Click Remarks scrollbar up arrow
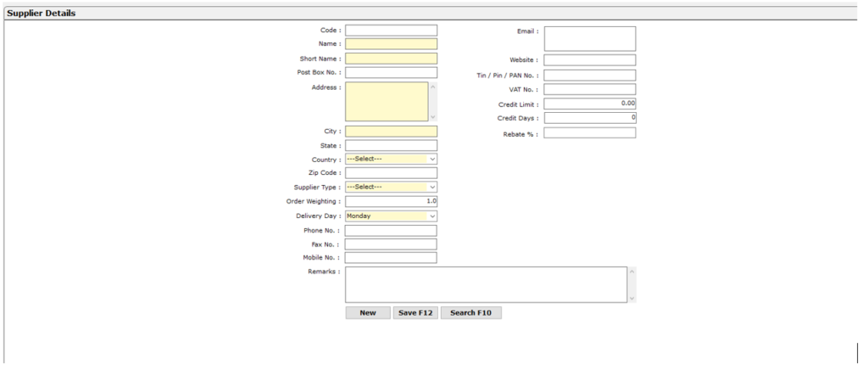Screen dimensions: 868x370 (x=631, y=272)
